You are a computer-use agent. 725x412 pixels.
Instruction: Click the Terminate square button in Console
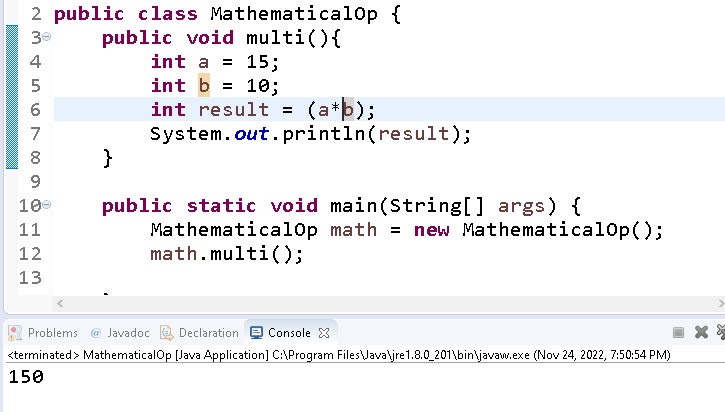pos(678,332)
